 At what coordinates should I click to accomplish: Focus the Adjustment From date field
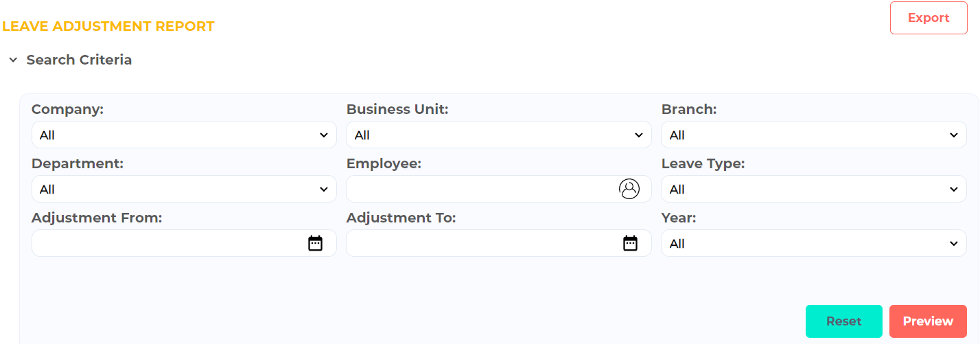tap(184, 243)
